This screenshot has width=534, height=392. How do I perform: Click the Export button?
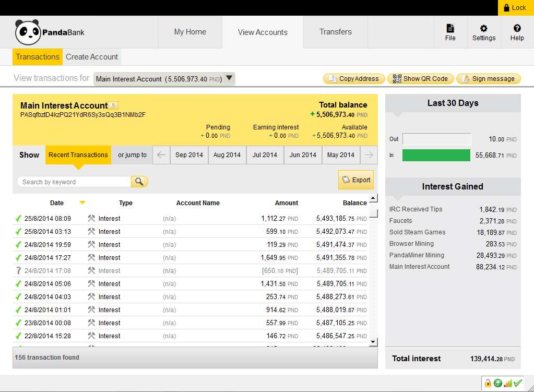pos(356,180)
